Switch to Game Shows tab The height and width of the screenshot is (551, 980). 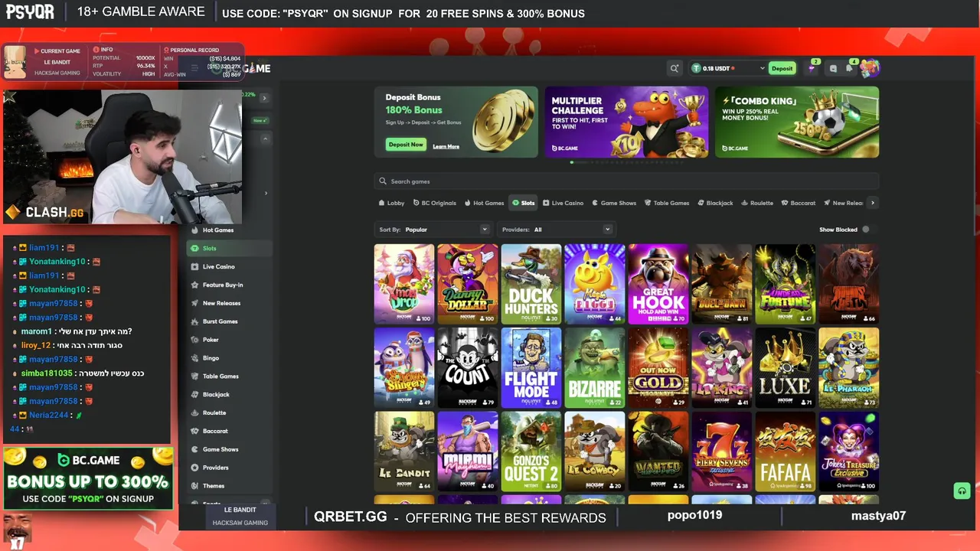point(614,203)
